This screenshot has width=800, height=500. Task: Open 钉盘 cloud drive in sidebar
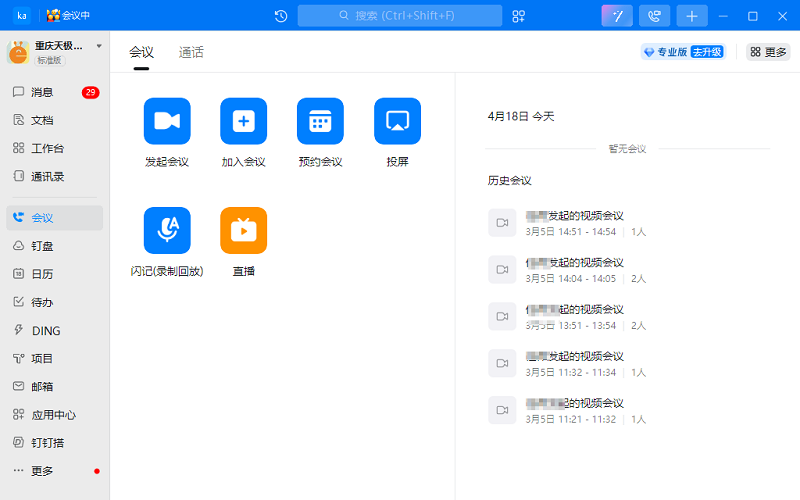pyautogui.click(x=55, y=246)
